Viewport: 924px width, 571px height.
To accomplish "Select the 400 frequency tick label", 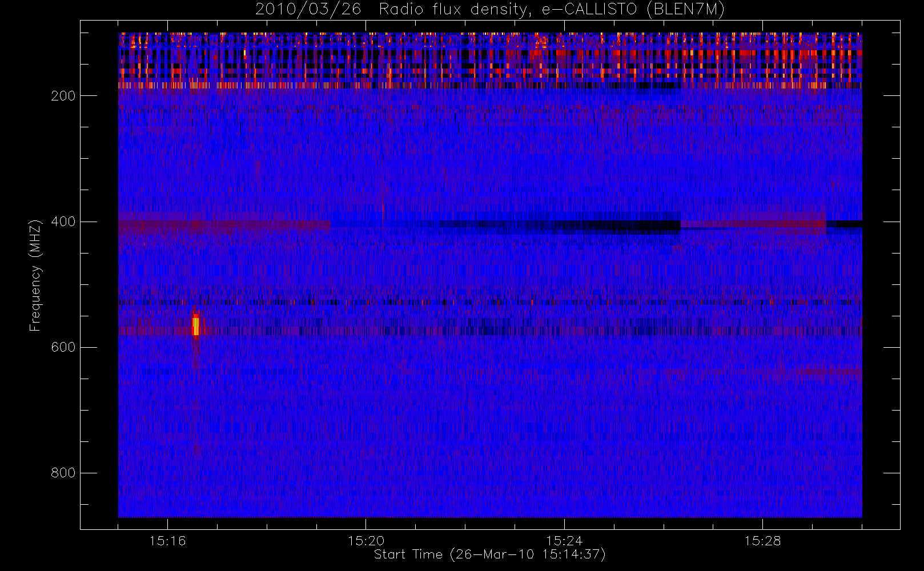I will (x=63, y=222).
